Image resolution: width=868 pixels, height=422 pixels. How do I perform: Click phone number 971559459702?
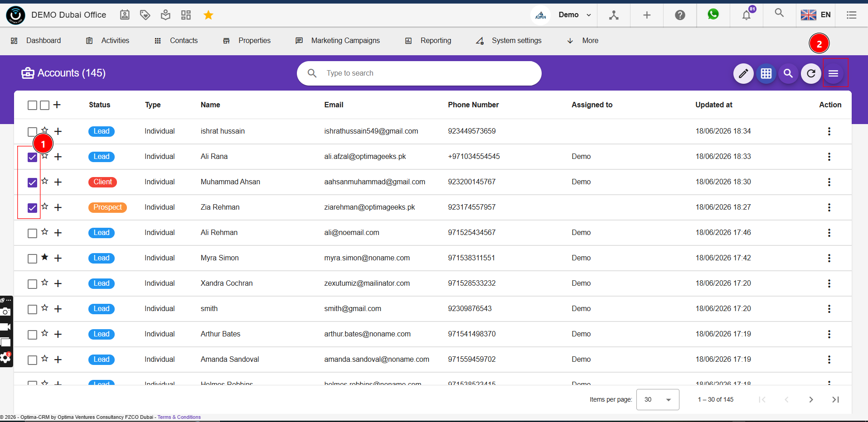pyautogui.click(x=472, y=360)
